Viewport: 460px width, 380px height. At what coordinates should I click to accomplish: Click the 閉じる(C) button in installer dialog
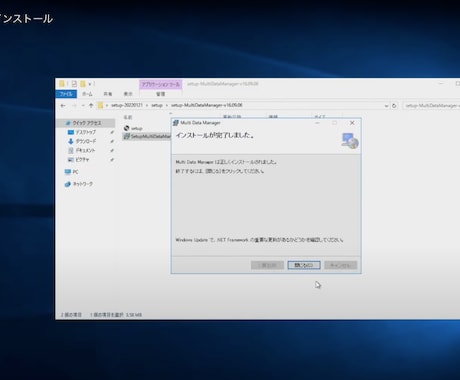pos(304,265)
